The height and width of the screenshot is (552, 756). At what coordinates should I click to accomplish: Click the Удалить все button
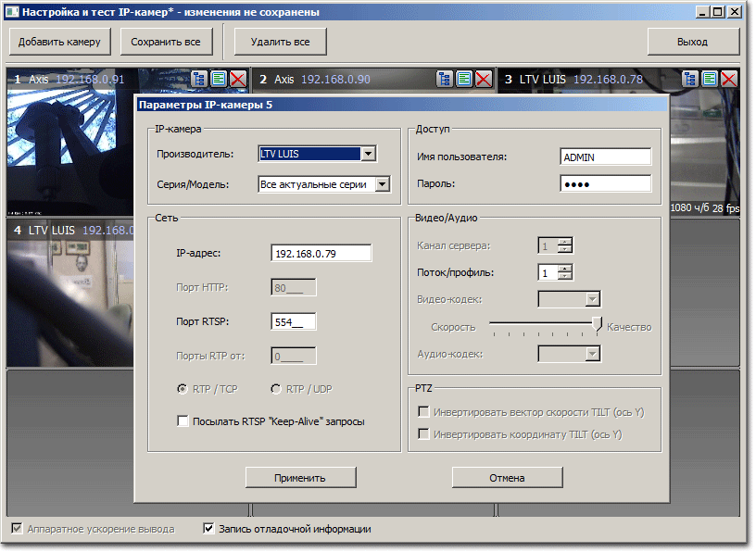(280, 42)
